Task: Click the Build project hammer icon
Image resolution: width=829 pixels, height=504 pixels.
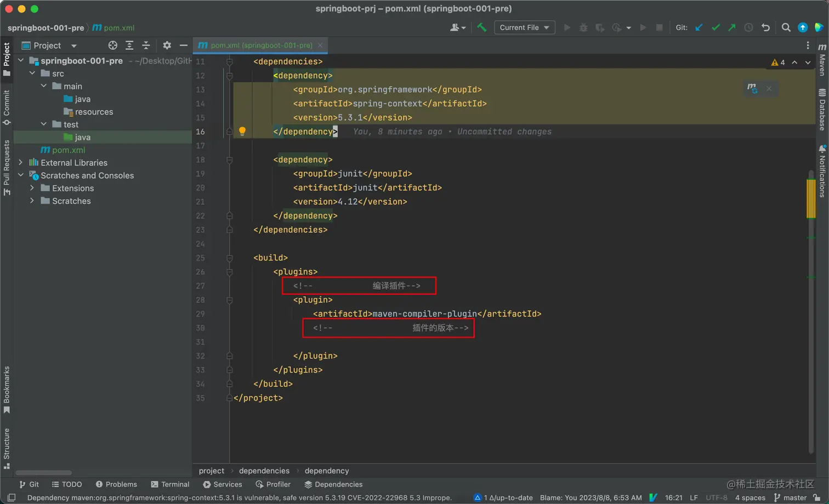Action: [x=482, y=27]
